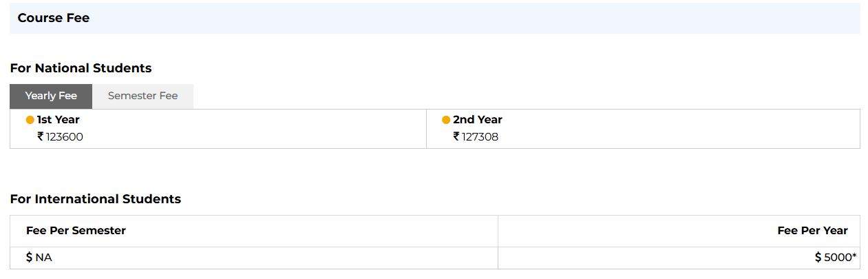Select the 2nd Year label
This screenshot has height=279, width=868.
478,120
